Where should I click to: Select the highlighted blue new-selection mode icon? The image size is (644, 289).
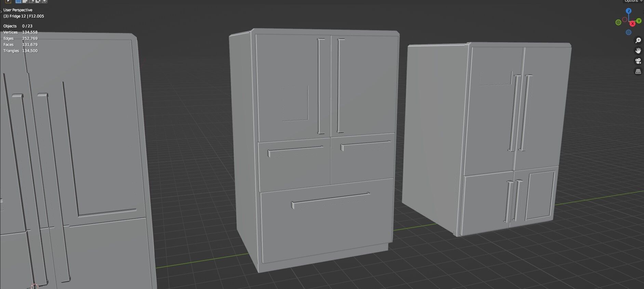[x=18, y=1]
